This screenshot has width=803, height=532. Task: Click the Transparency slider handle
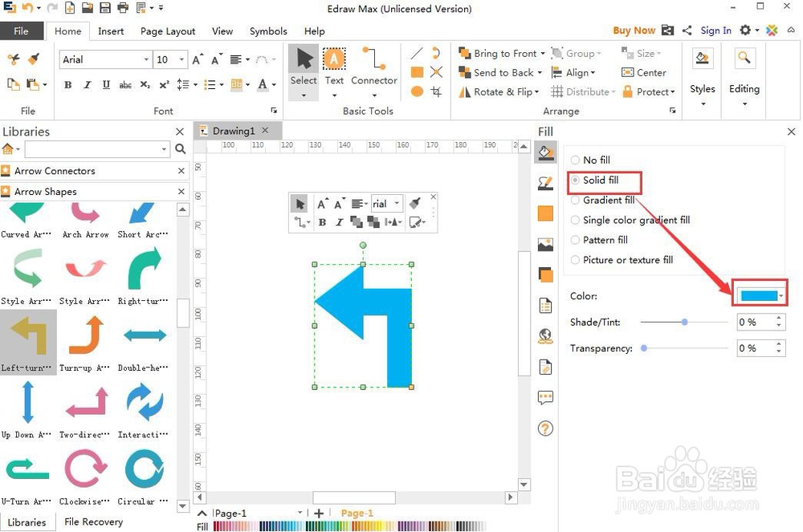[644, 348]
